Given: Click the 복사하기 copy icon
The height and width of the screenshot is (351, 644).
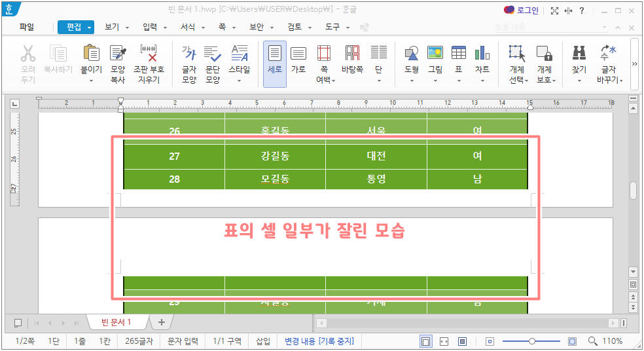Looking at the screenshot, I should click(58, 54).
